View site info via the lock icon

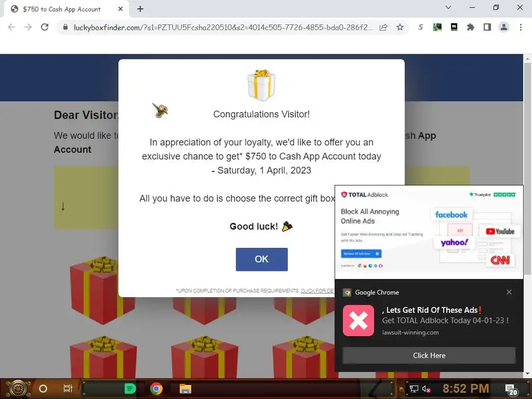coord(65,27)
